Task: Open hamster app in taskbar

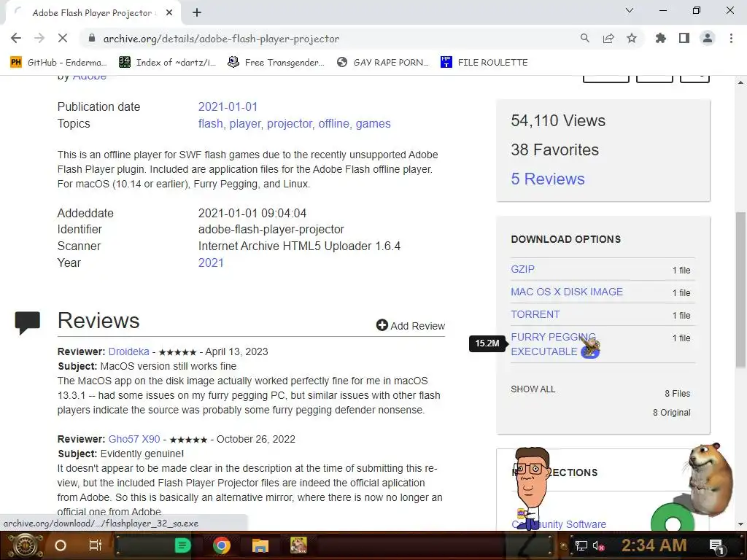Action: [298, 545]
